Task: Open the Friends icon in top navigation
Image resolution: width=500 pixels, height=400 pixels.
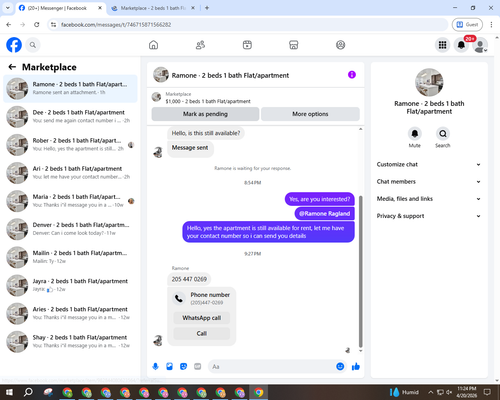Action: coord(200,45)
